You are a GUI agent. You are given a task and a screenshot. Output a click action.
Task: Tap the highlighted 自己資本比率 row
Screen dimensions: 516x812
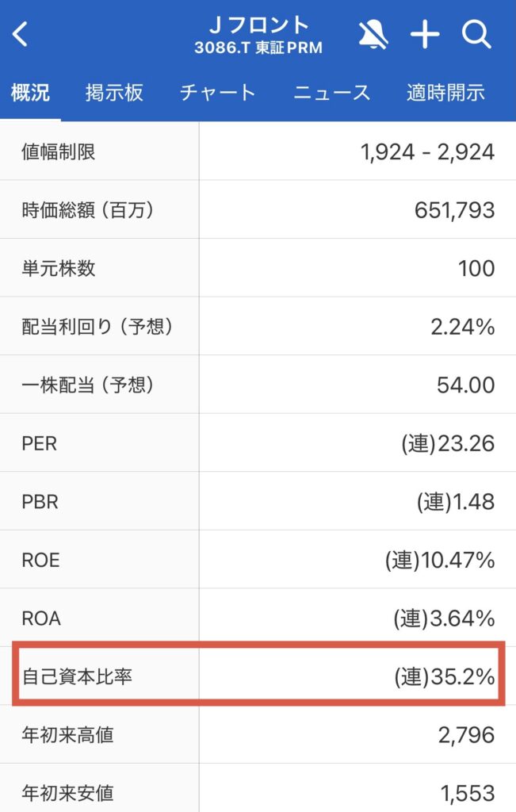(x=258, y=676)
